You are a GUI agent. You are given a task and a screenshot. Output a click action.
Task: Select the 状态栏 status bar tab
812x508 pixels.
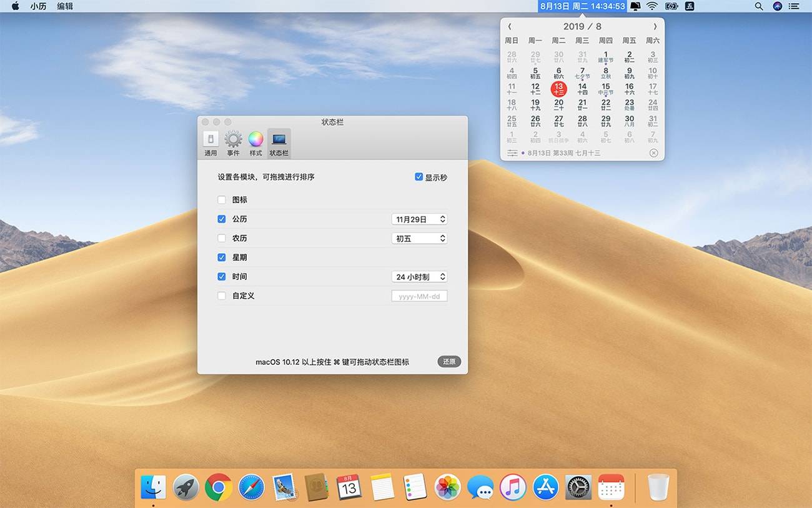coord(279,144)
